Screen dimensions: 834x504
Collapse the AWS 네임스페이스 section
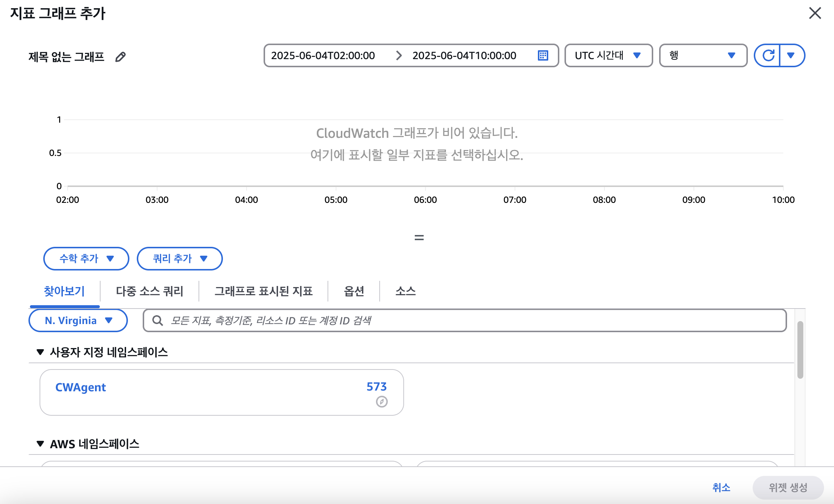point(40,443)
